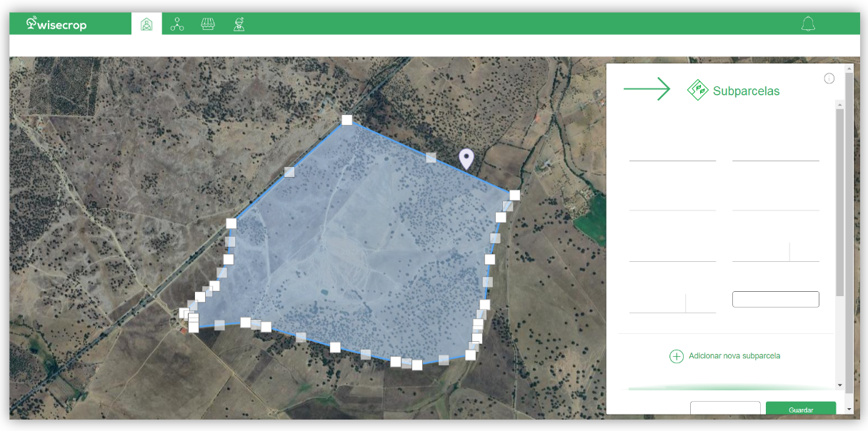Click the outer panel scroll-down arrow
The image size is (868, 431).
click(849, 409)
